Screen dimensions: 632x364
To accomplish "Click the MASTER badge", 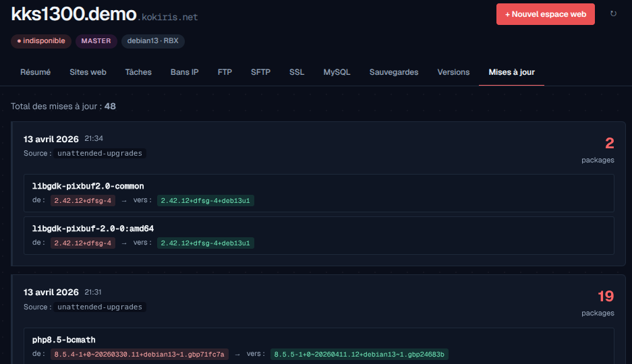I will 96,41.
